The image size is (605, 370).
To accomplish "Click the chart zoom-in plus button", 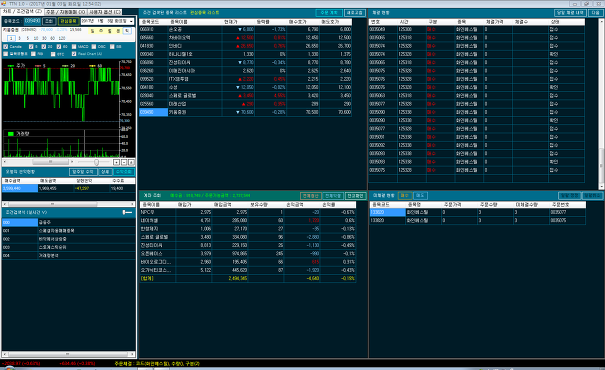I will click(x=117, y=162).
